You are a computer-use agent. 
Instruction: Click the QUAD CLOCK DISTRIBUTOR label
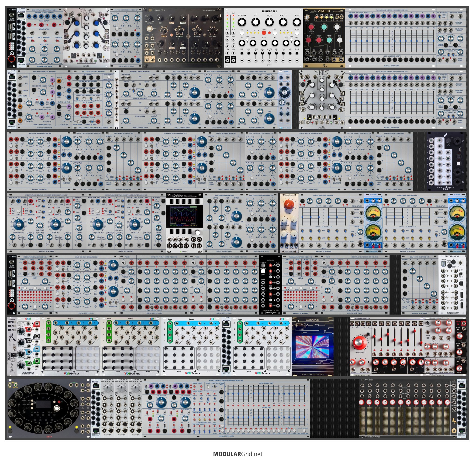tap(28, 373)
